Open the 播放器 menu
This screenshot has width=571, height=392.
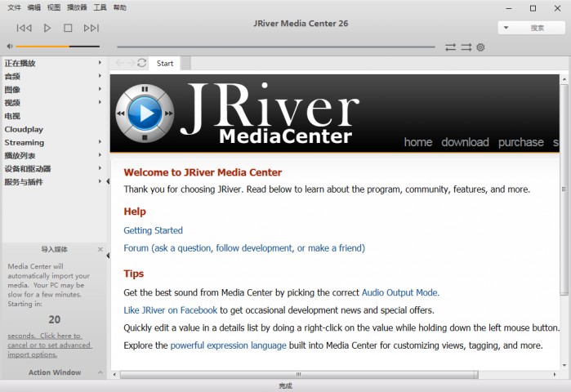77,7
